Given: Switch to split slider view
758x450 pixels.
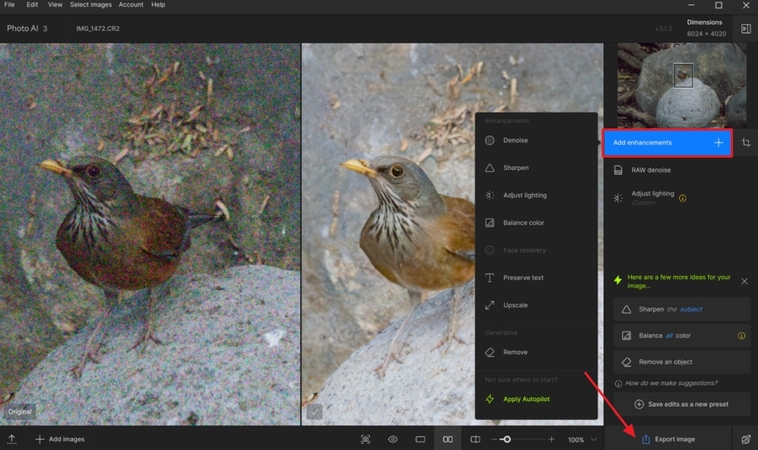Looking at the screenshot, I should click(475, 439).
